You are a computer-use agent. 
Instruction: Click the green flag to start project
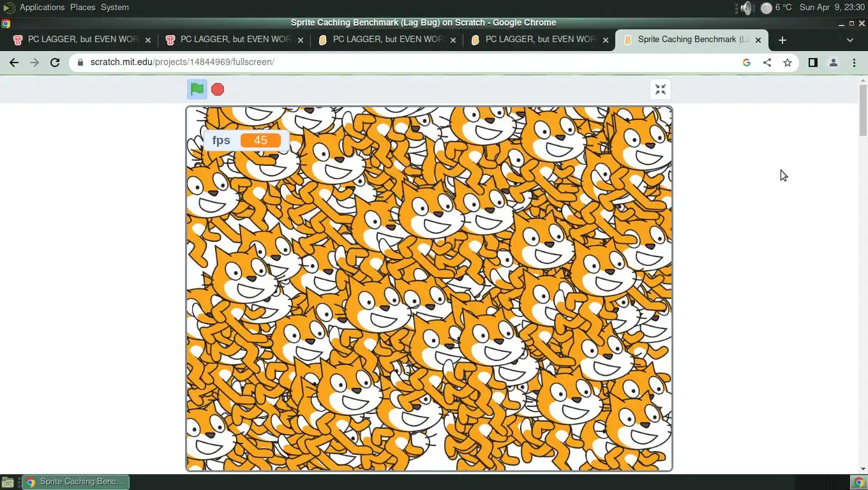197,89
